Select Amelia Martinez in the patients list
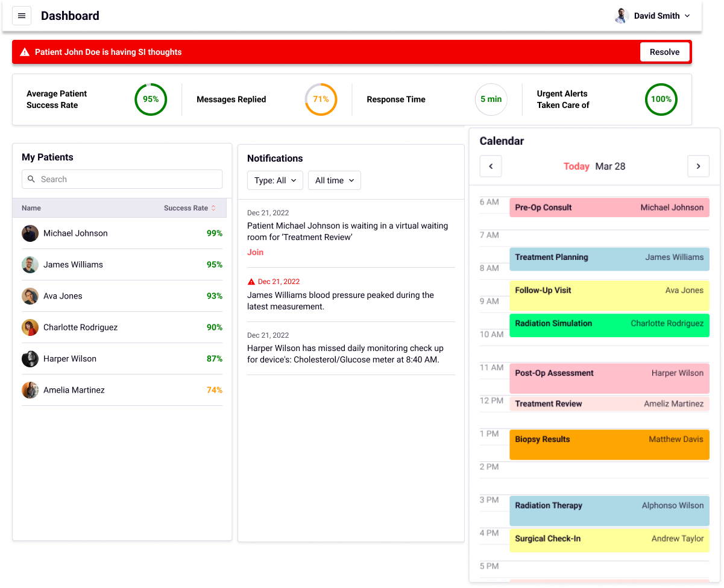This screenshot has width=724, height=588. pos(74,390)
